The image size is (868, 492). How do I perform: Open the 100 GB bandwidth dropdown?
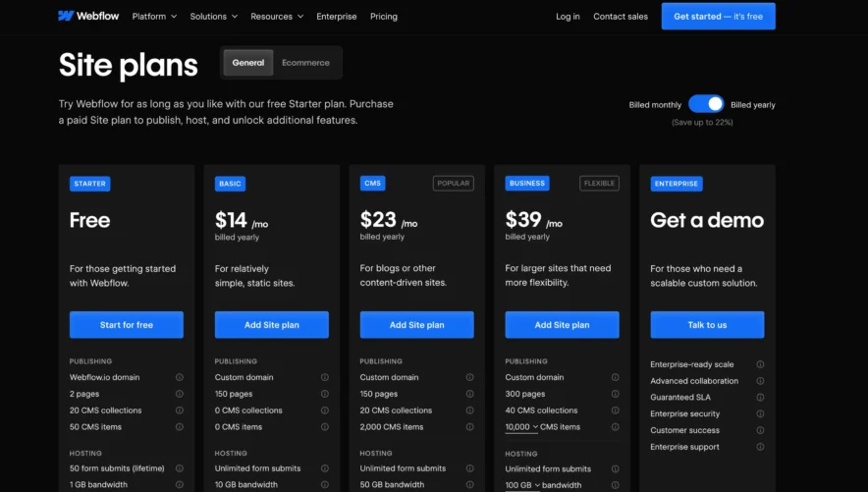(522, 485)
